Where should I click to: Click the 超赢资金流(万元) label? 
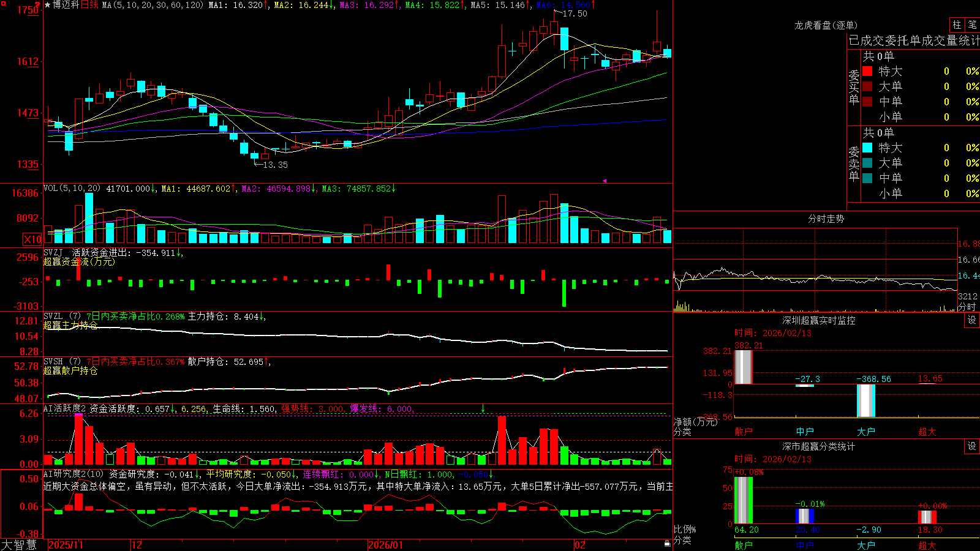pos(79,261)
